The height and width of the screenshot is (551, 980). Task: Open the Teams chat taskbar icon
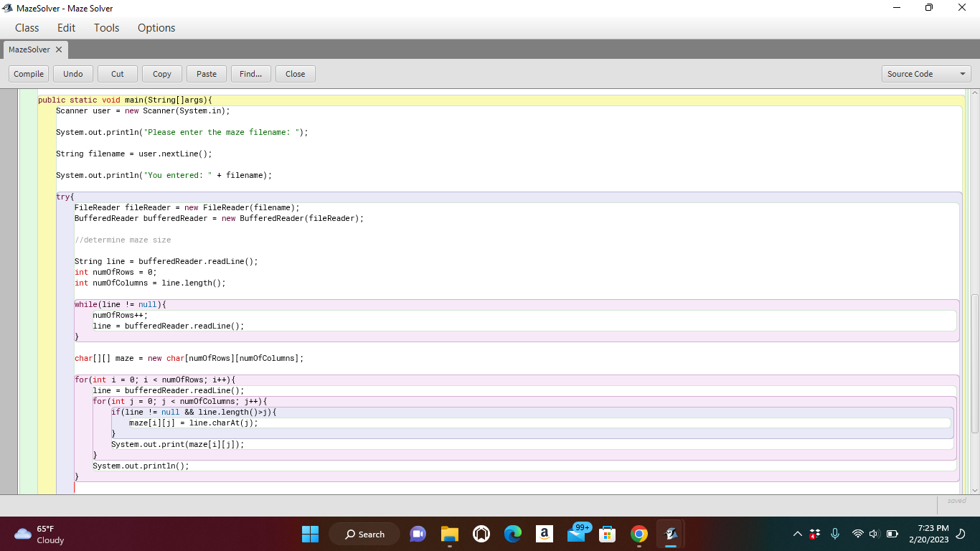point(418,534)
